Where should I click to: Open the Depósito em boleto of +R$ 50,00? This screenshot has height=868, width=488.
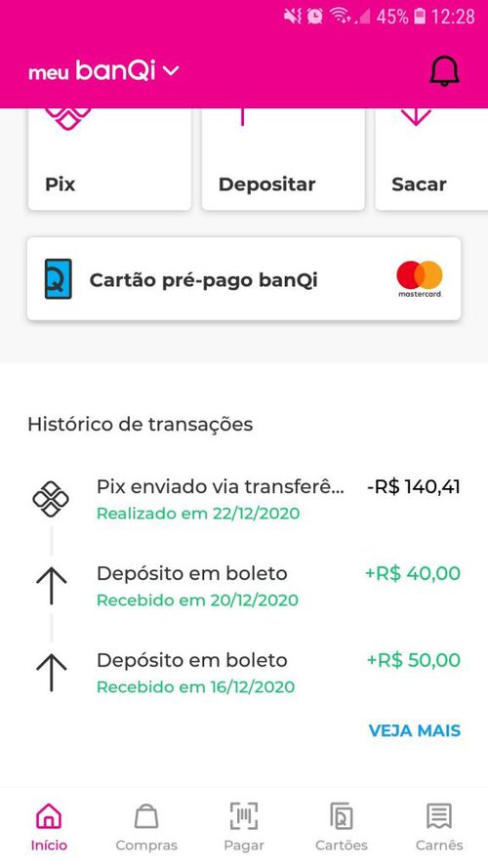(x=244, y=673)
